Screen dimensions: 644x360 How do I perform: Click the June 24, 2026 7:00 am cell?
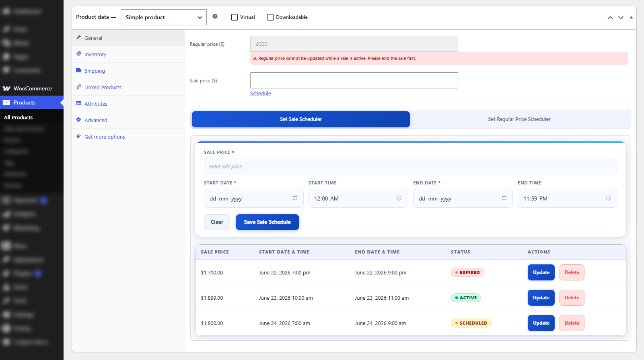pyautogui.click(x=284, y=323)
